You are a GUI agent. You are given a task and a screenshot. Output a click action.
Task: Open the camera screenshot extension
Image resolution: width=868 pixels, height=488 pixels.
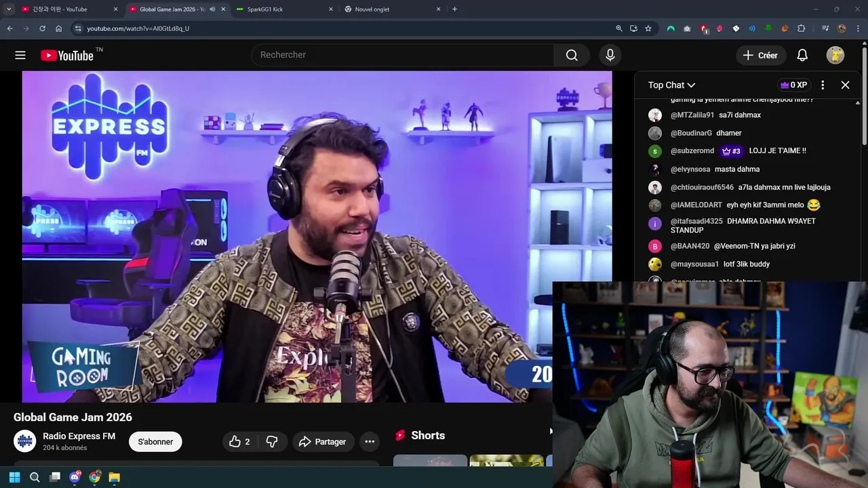[687, 28]
